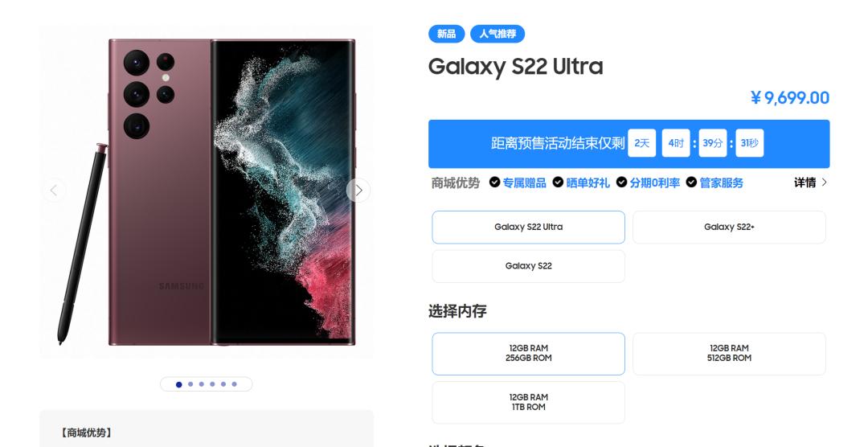
Task: Click the checkmark icon beside 晒单好礼
Action: 558,182
